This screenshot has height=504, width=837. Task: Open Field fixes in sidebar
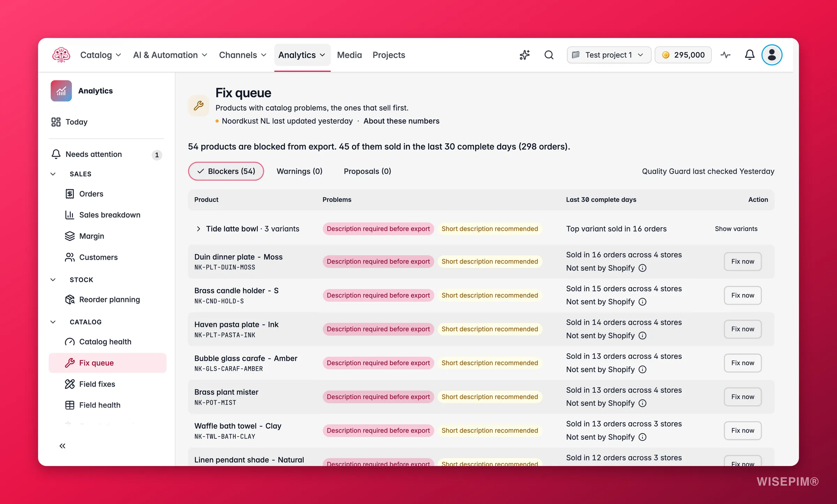point(107,384)
